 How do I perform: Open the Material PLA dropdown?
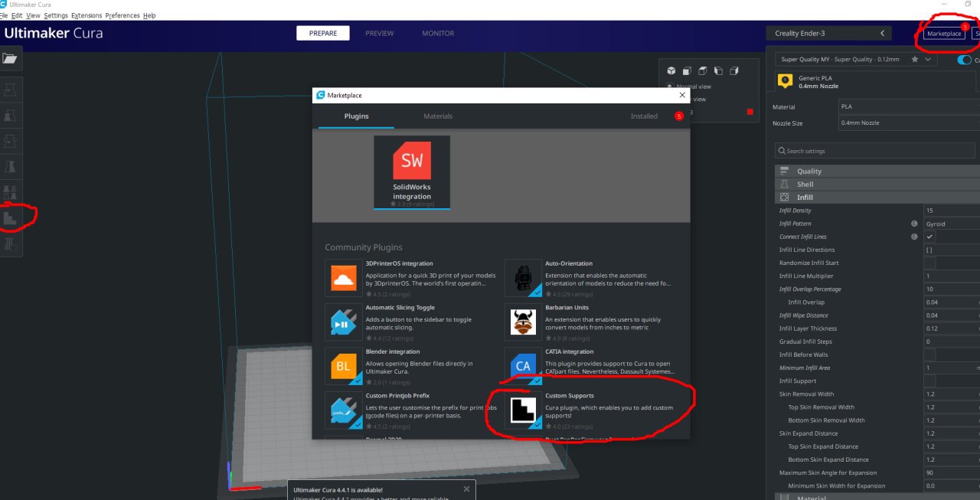(x=909, y=107)
